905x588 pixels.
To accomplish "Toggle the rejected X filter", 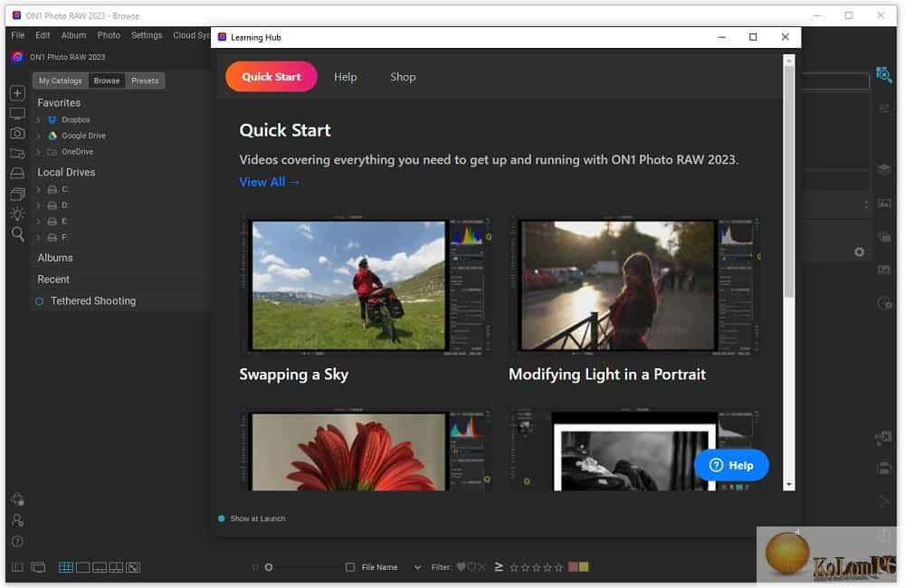I will pos(481,567).
